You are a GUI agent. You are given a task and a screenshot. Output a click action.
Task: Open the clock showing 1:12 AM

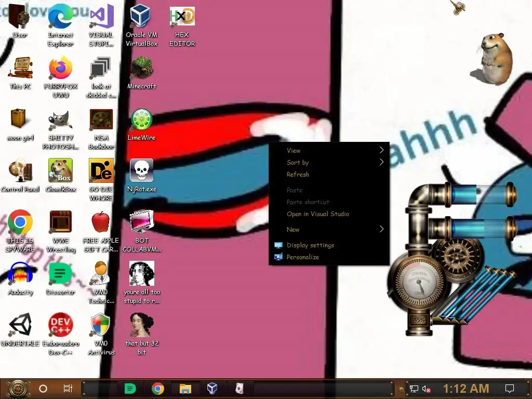pyautogui.click(x=466, y=389)
